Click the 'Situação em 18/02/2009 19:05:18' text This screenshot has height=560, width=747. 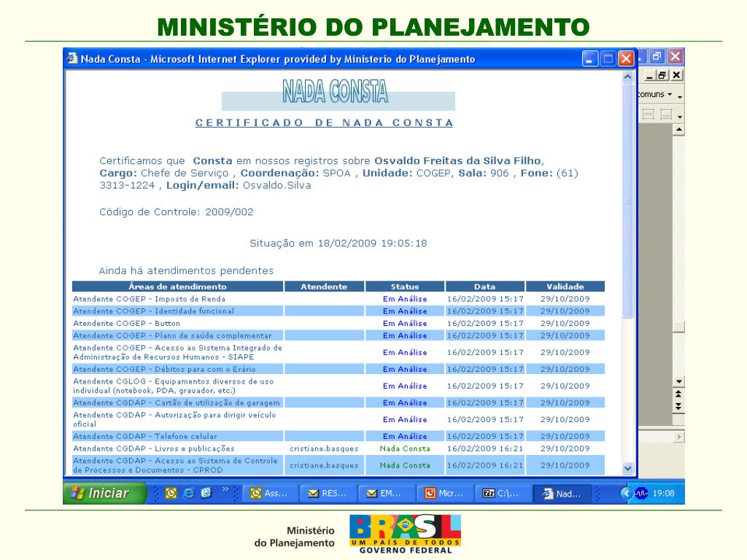click(338, 244)
